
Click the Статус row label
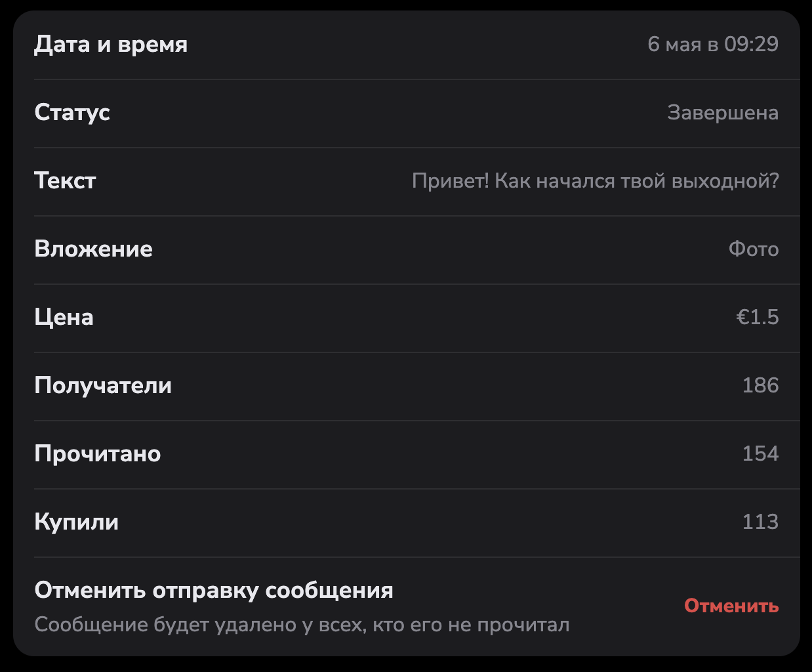[x=72, y=112]
